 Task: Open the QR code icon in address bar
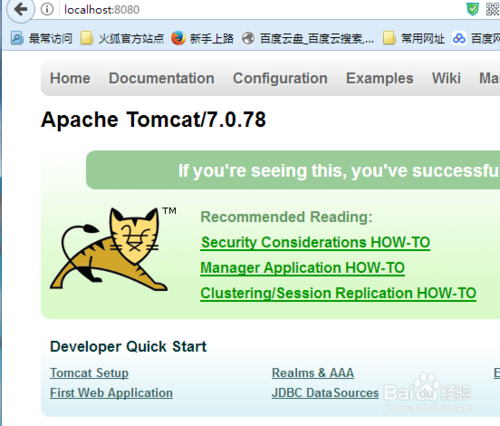[493, 9]
